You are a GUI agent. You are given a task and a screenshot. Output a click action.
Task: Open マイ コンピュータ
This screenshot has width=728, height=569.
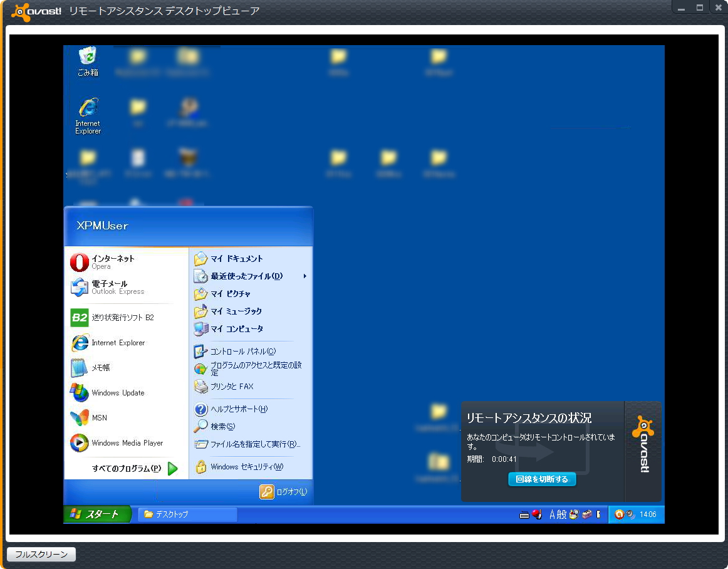pyautogui.click(x=251, y=329)
